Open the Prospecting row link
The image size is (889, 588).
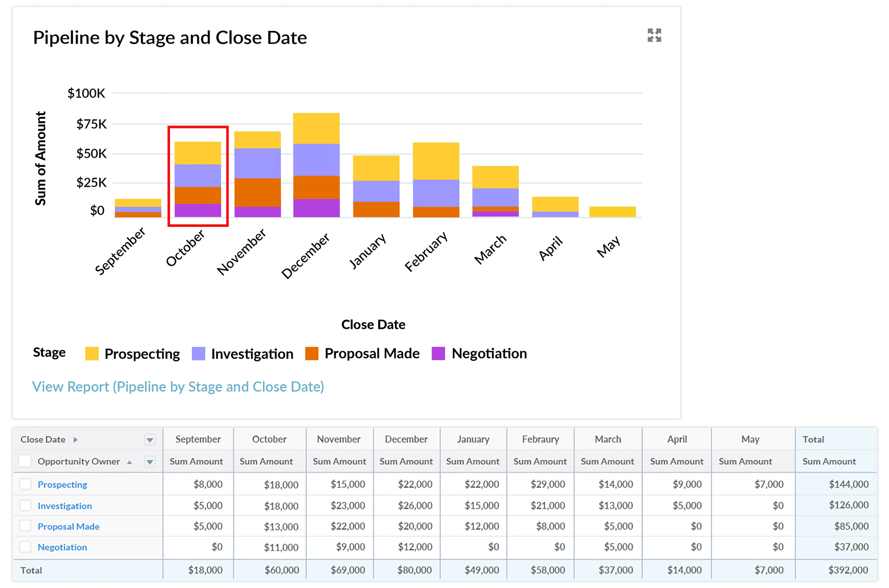coord(62,485)
